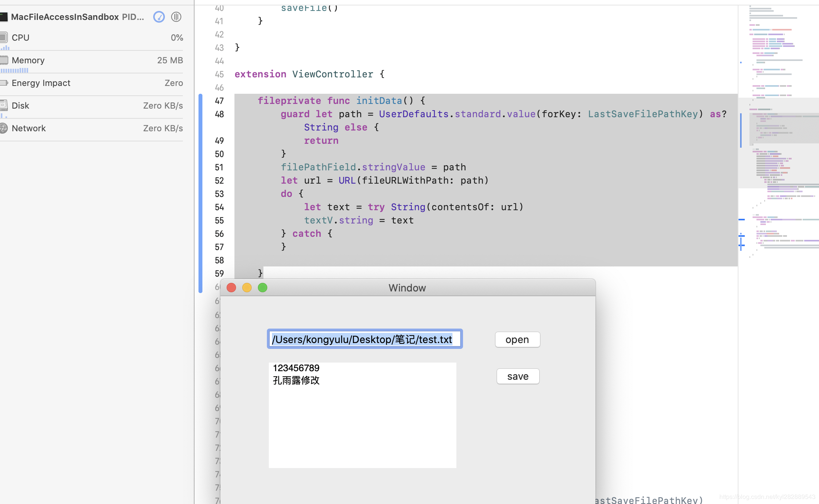This screenshot has height=504, width=819.
Task: Click inside the text view with 123456789
Action: (362, 422)
